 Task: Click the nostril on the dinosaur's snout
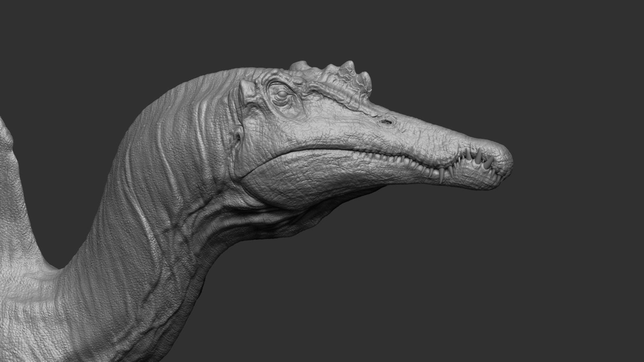[x=388, y=121]
